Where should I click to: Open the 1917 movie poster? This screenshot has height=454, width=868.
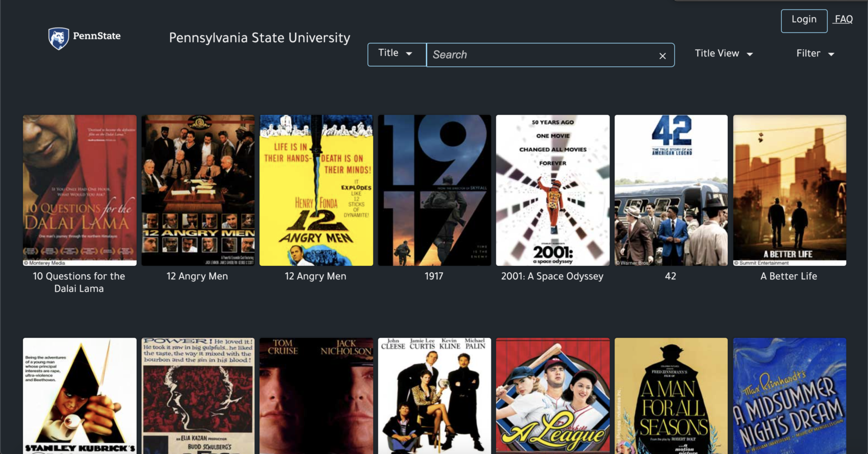pos(434,191)
